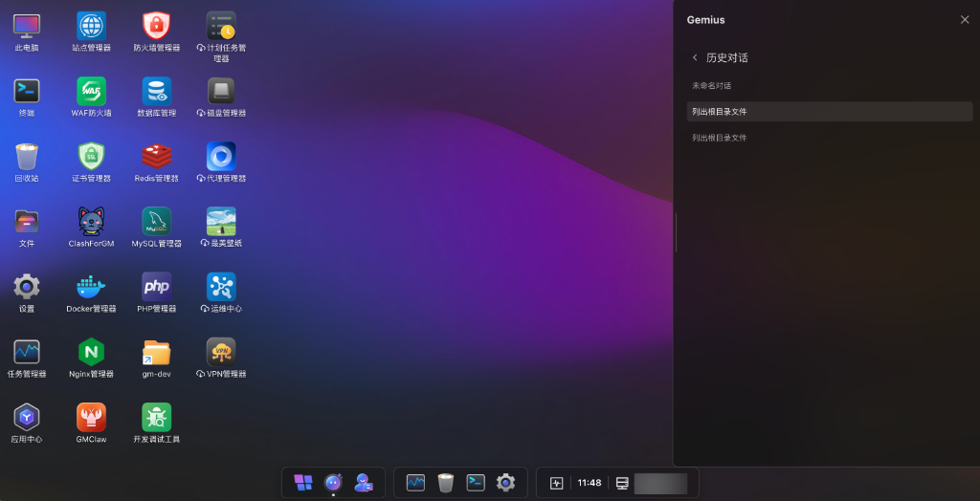
Task: Open VPN管理器 icon
Action: pos(221,352)
